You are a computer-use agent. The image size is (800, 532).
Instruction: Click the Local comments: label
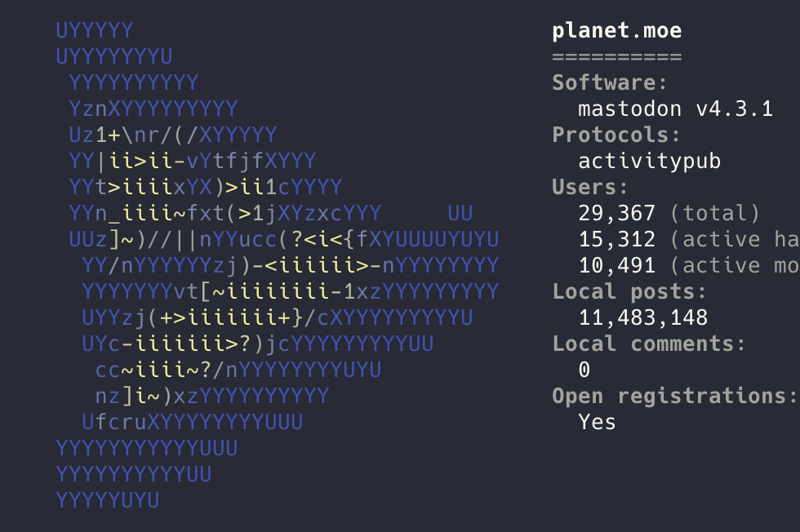coord(649,344)
